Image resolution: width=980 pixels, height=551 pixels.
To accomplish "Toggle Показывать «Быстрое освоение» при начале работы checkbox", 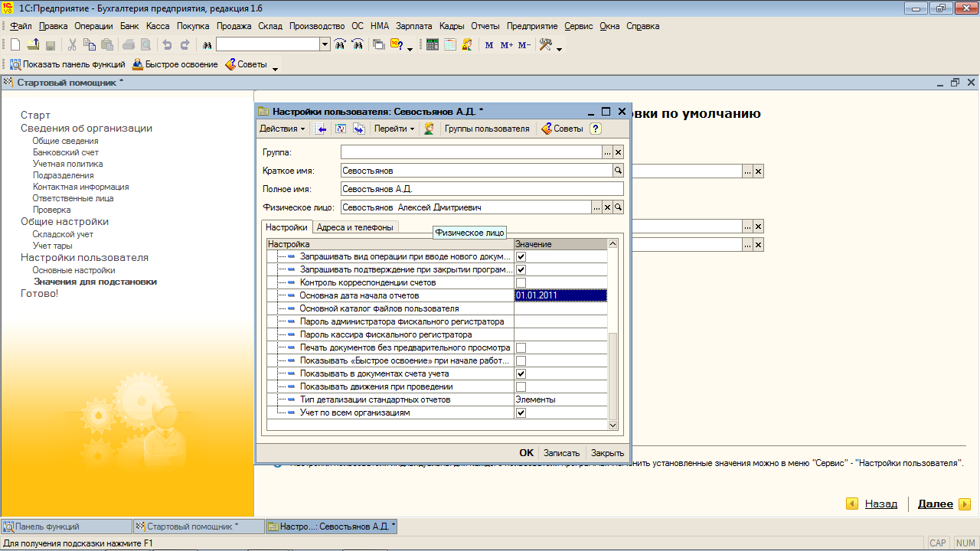I will (x=521, y=360).
